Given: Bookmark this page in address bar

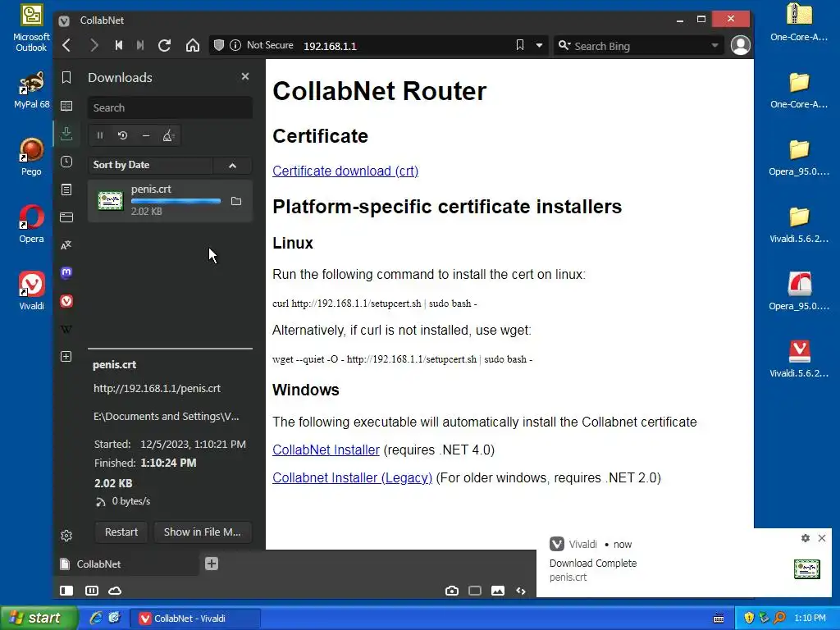Looking at the screenshot, I should tap(519, 45).
